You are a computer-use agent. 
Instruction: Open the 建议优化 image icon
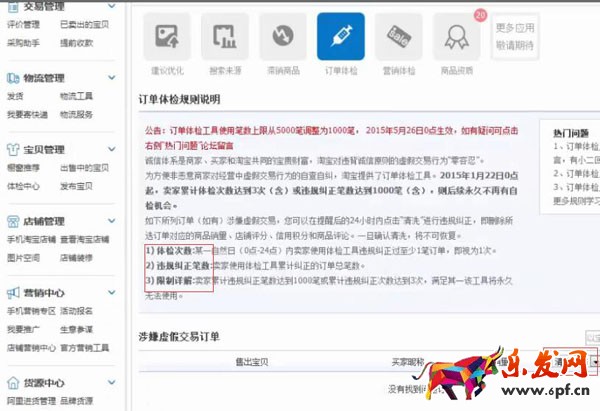click(x=167, y=36)
